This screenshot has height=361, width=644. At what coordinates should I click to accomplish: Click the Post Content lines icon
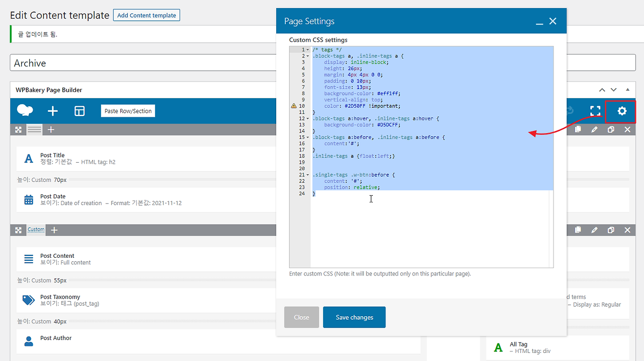[29, 259]
